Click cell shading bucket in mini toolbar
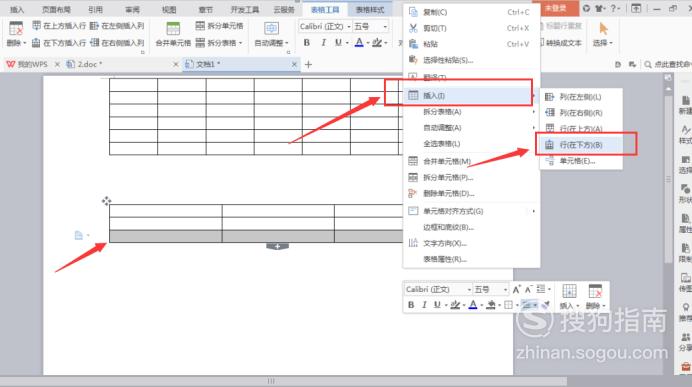 click(x=490, y=305)
